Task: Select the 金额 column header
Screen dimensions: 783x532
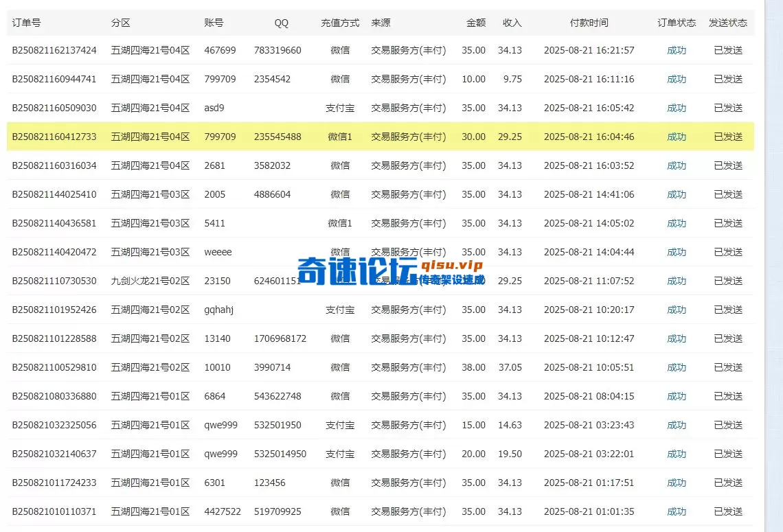Action: (x=475, y=22)
